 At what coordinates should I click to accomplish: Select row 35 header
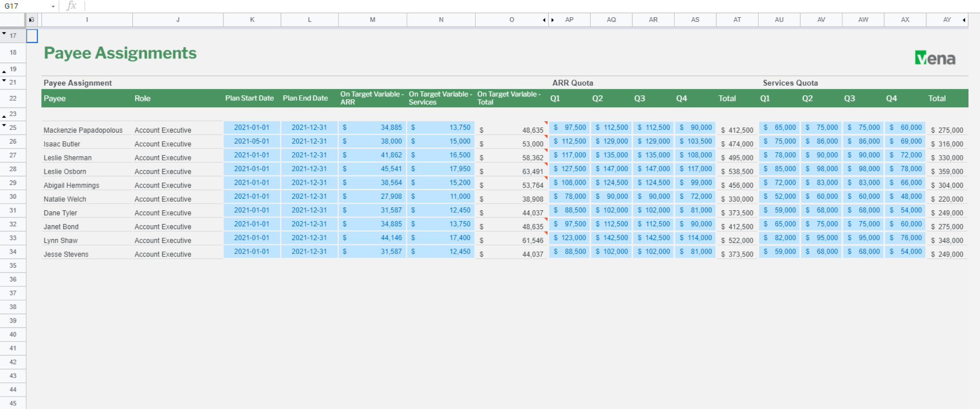point(13,265)
